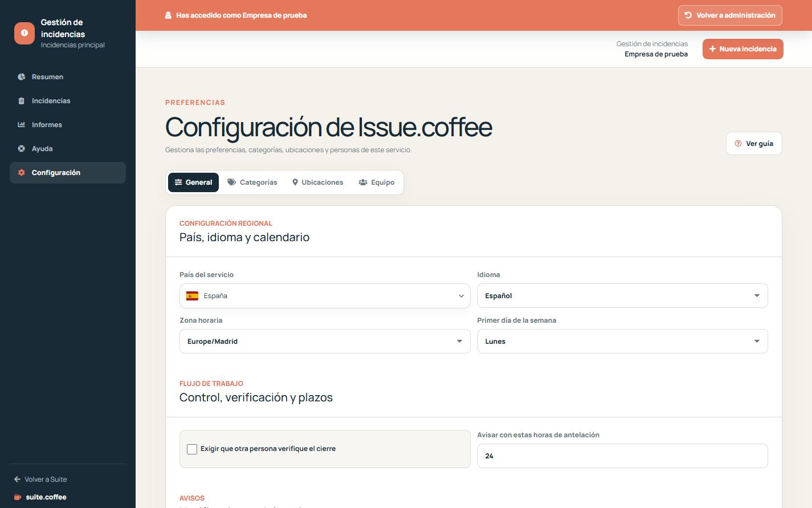812x508 pixels.
Task: Click the user icon in the orange banner
Action: click(168, 15)
